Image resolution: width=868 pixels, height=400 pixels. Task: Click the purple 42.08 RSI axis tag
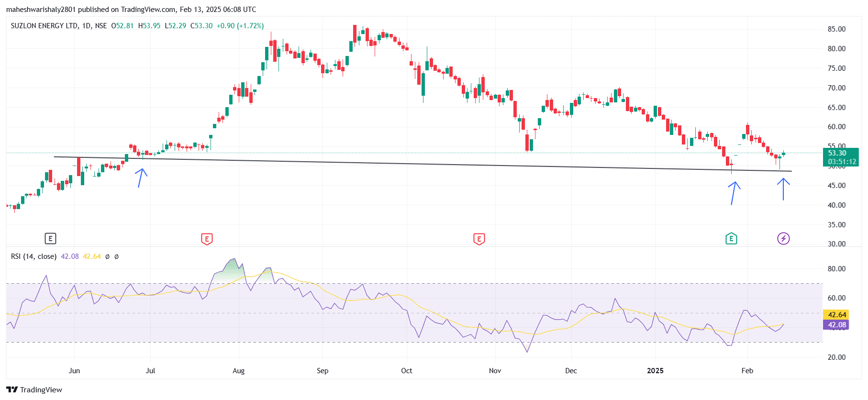[836, 324]
